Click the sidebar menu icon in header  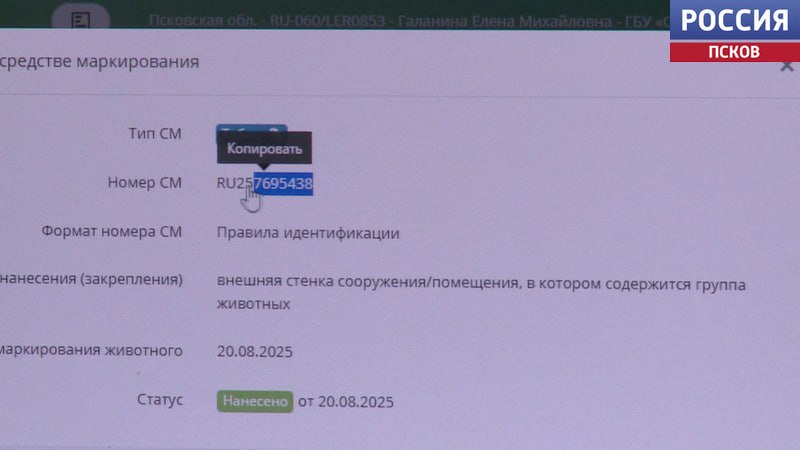[x=80, y=19]
